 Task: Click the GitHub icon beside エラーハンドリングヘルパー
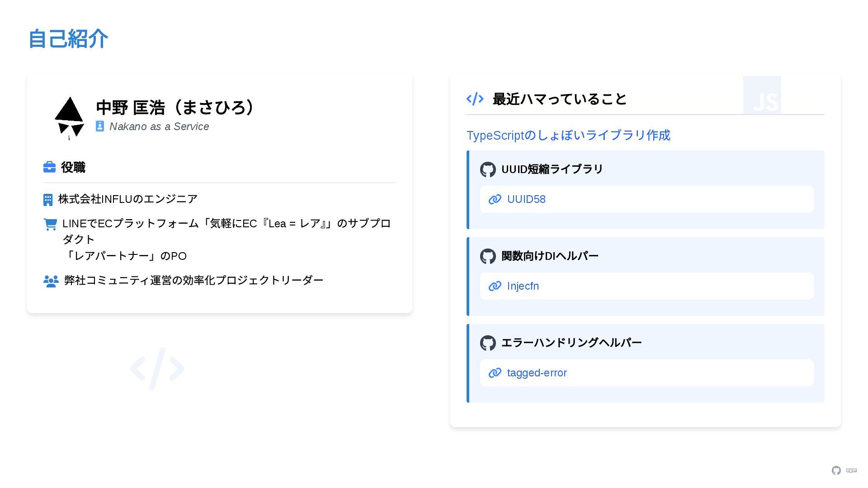(488, 343)
